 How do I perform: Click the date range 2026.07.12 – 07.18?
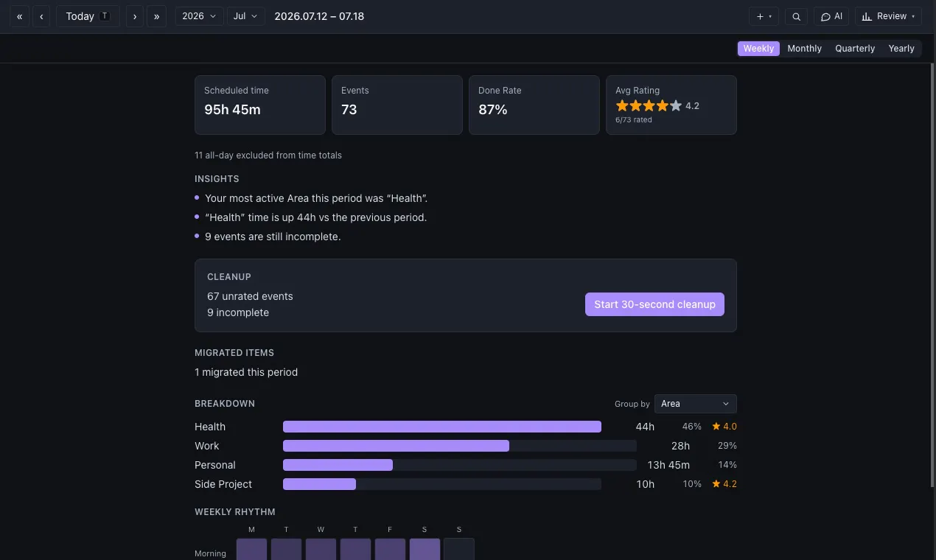pos(319,16)
